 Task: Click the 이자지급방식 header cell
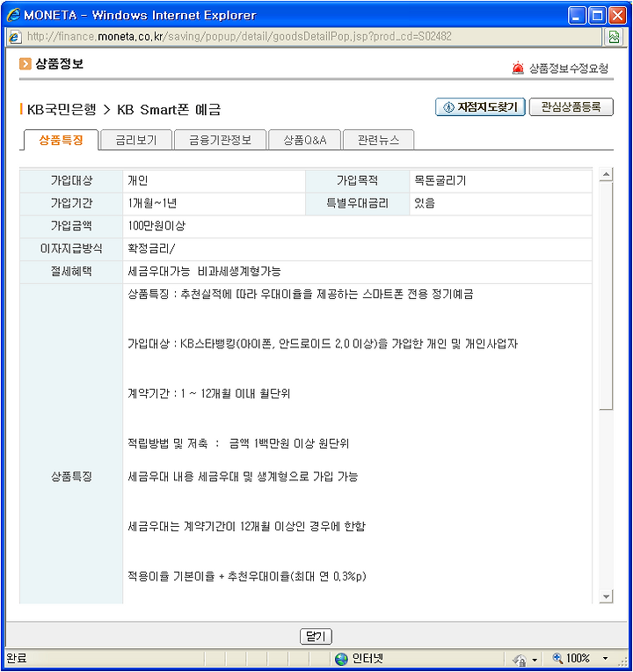[x=71, y=249]
